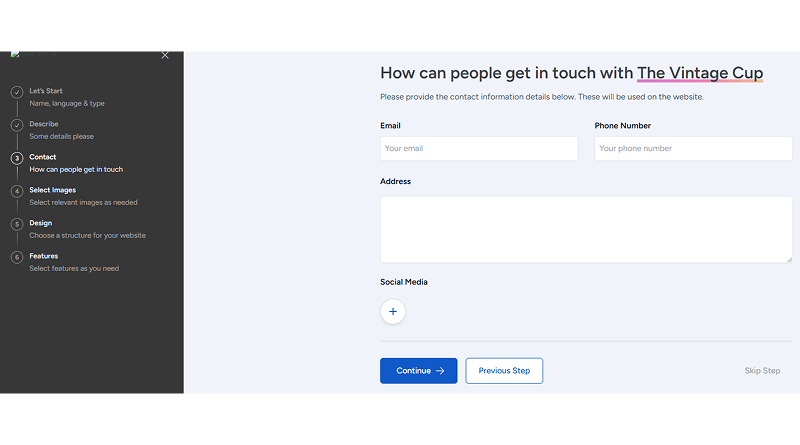Click the Describe step checkmark icon
The width and height of the screenshot is (800, 445).
click(17, 125)
